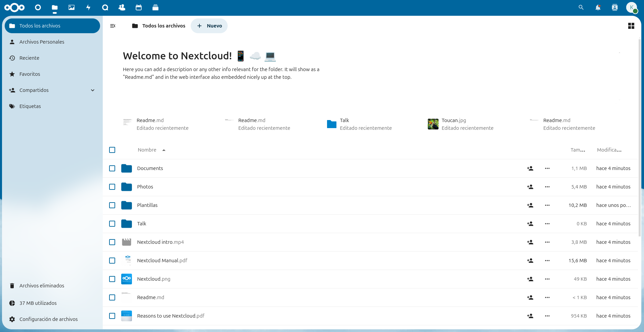
Task: Open the Deck app icon
Action: [155, 7]
